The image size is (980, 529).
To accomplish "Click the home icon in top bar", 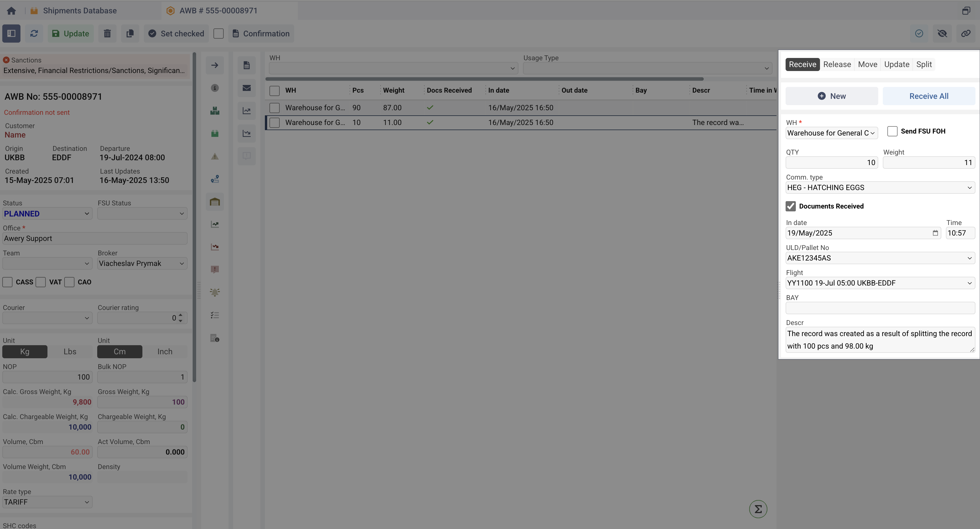I will click(x=11, y=11).
